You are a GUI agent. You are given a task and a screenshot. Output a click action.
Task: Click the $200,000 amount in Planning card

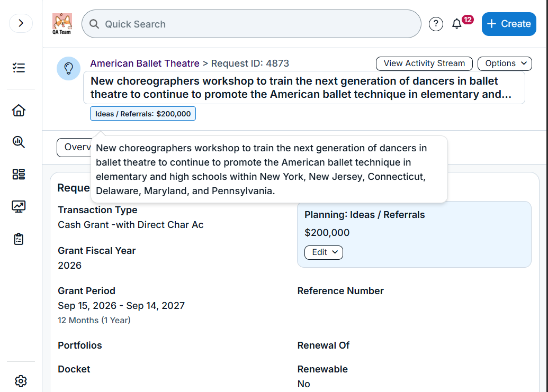tap(327, 232)
